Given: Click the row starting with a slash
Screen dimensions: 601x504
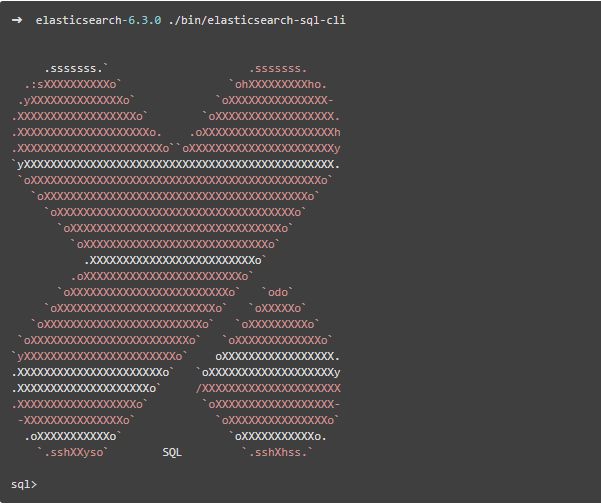Looking at the screenshot, I should tap(268, 388).
